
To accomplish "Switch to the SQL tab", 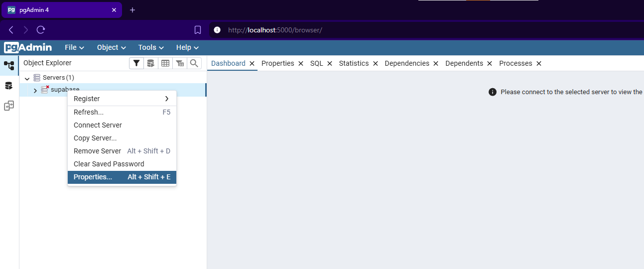I will coord(317,63).
